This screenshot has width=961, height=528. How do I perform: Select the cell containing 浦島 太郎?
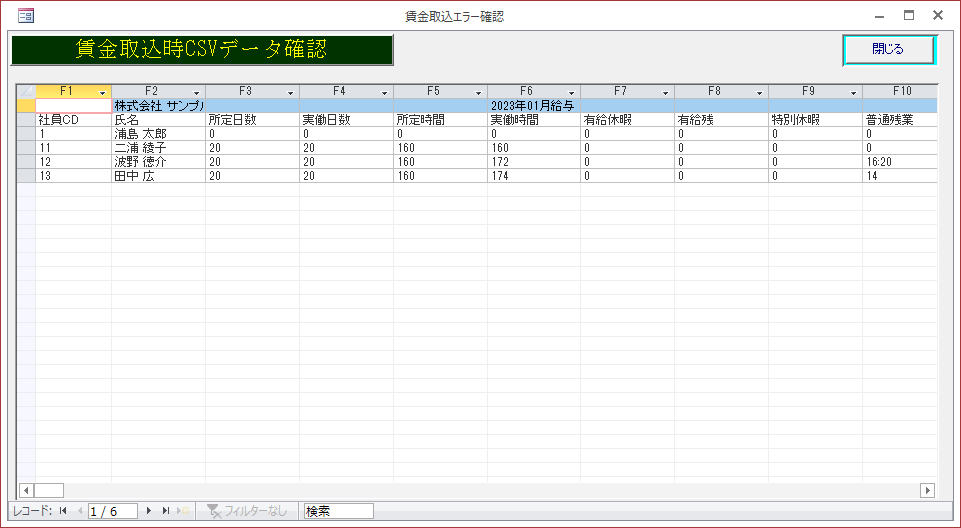[x=158, y=133]
